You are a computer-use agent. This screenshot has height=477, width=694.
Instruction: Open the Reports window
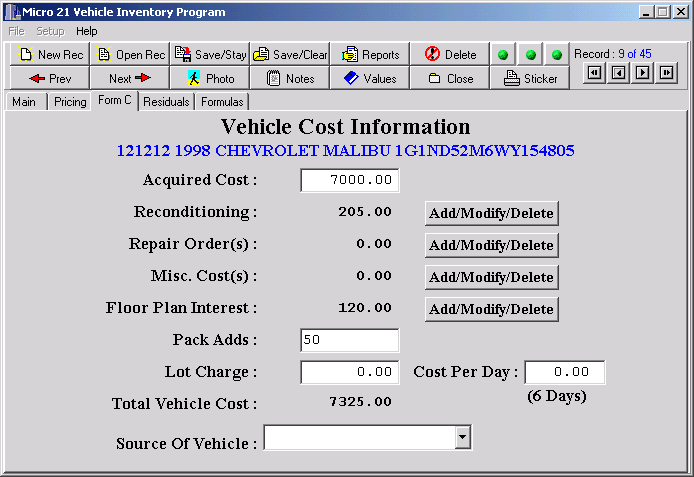click(370, 54)
